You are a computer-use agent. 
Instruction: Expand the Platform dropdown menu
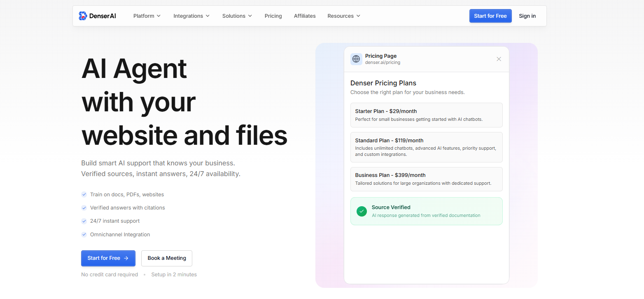147,16
